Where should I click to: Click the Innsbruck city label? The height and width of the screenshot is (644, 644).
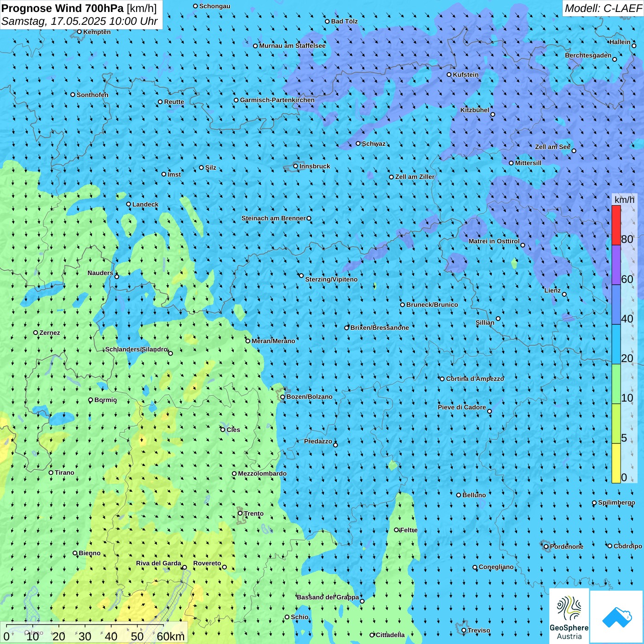(315, 166)
